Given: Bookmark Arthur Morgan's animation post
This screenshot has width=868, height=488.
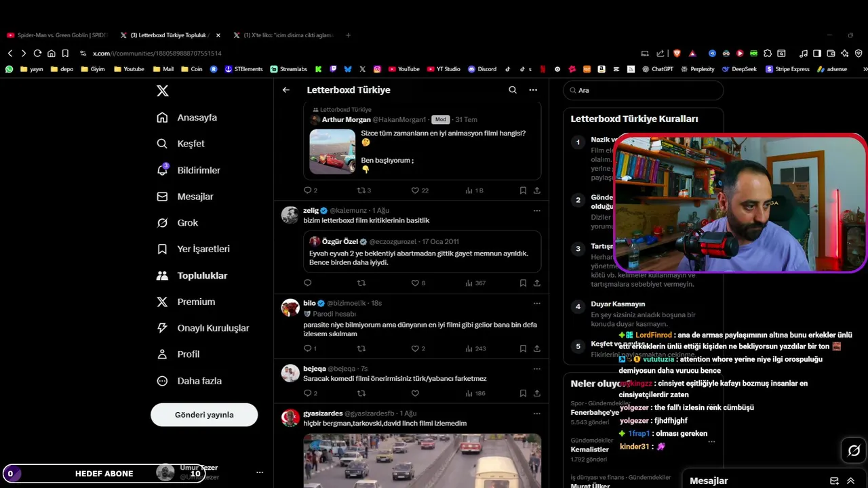Looking at the screenshot, I should click(x=523, y=190).
